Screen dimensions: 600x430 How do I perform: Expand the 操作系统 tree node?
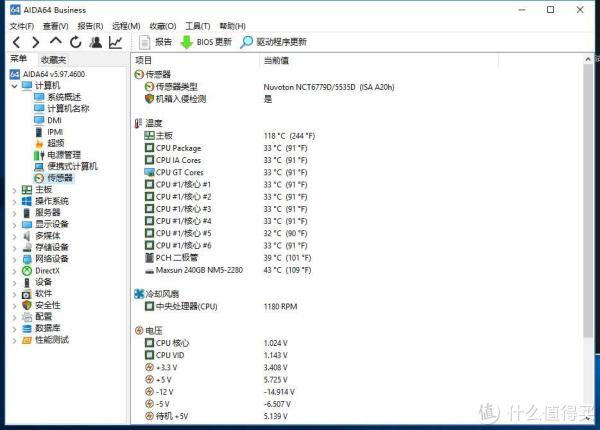[x=15, y=202]
